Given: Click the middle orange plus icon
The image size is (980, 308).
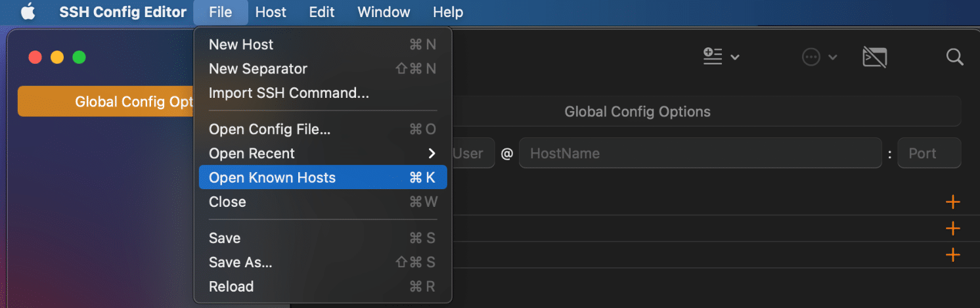Looking at the screenshot, I should (952, 229).
